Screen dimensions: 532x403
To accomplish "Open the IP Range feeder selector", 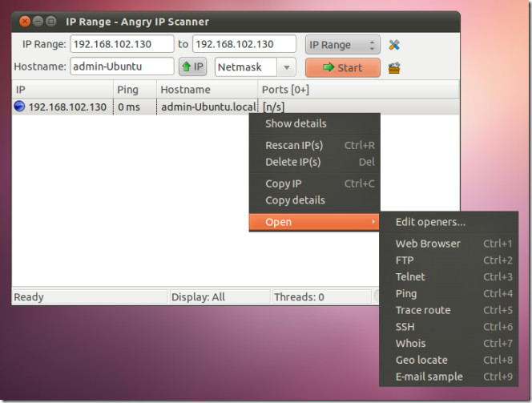I will (x=343, y=45).
